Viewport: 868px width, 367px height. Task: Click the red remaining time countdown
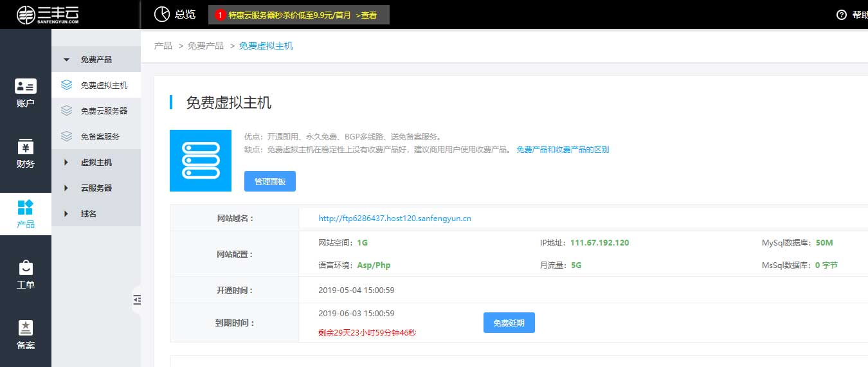click(367, 332)
